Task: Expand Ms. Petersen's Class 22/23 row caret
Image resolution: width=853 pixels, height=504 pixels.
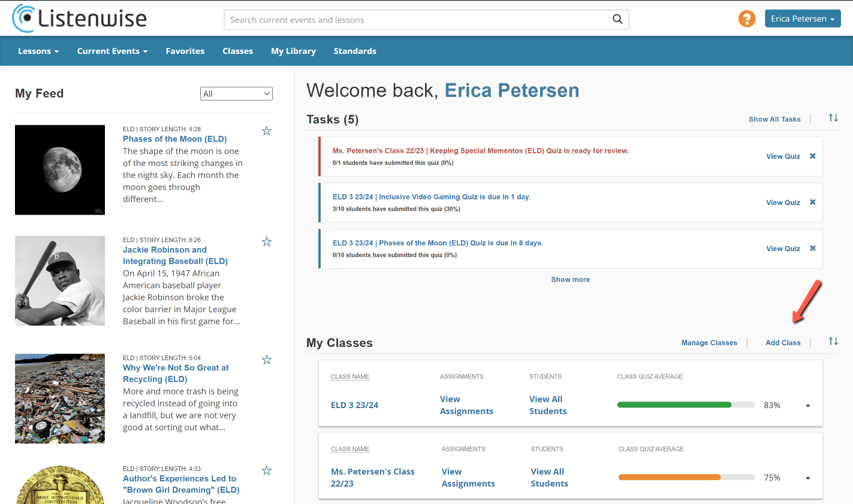Action: (808, 478)
